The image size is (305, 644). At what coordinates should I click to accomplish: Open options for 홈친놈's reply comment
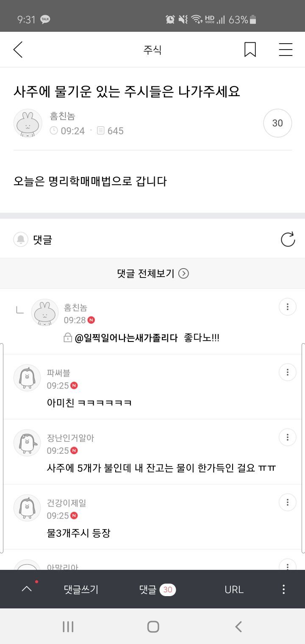(287, 307)
